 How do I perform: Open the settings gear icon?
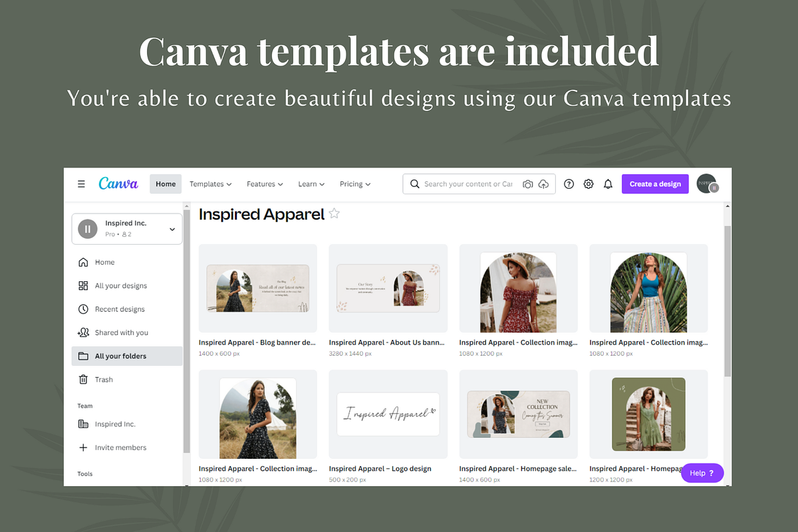589,184
